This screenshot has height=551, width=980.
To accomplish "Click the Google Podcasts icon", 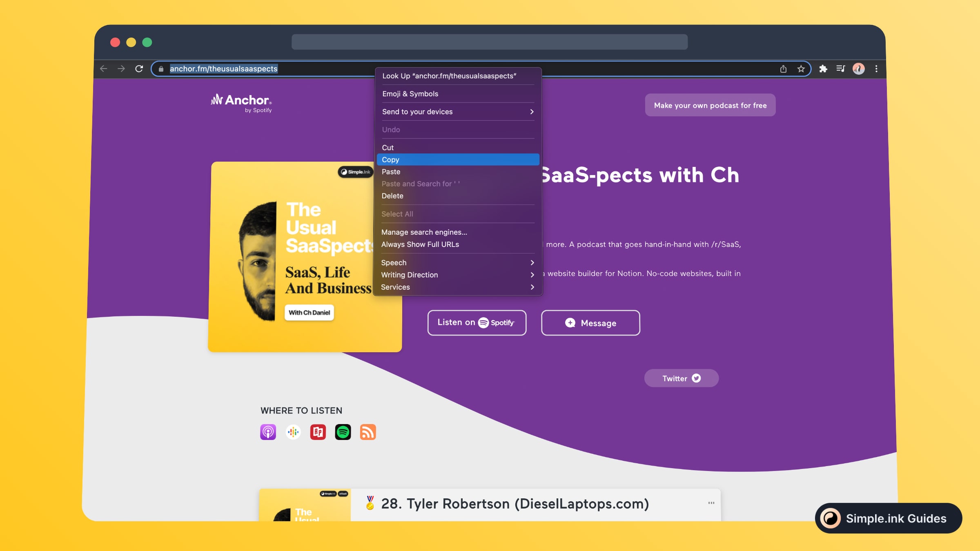I will click(293, 432).
